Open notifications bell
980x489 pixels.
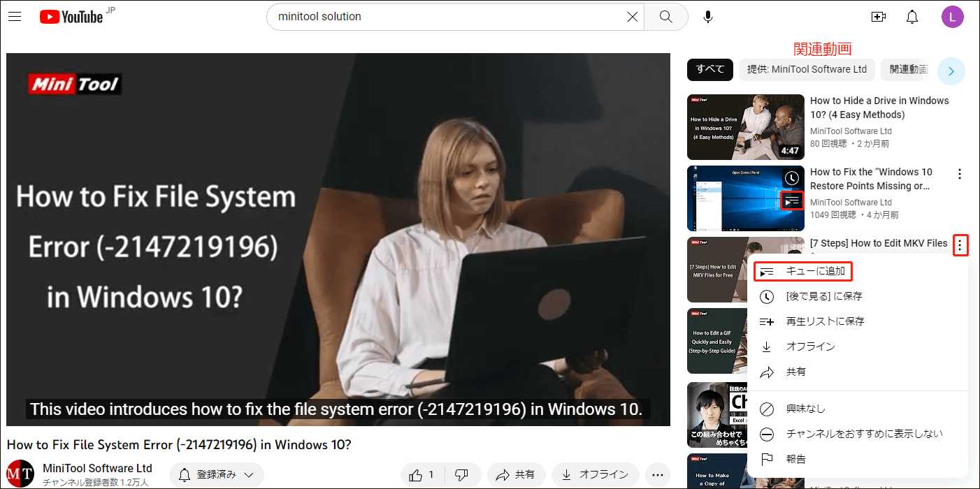point(912,17)
